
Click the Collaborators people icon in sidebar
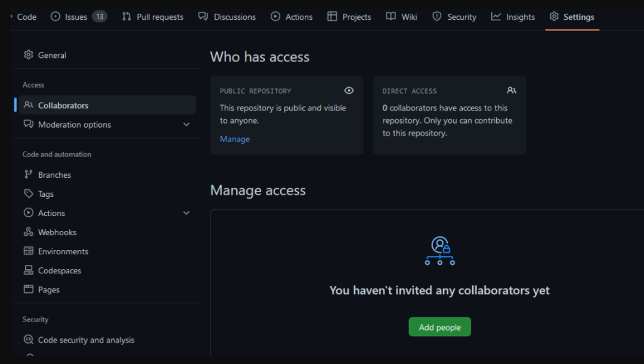(x=29, y=105)
